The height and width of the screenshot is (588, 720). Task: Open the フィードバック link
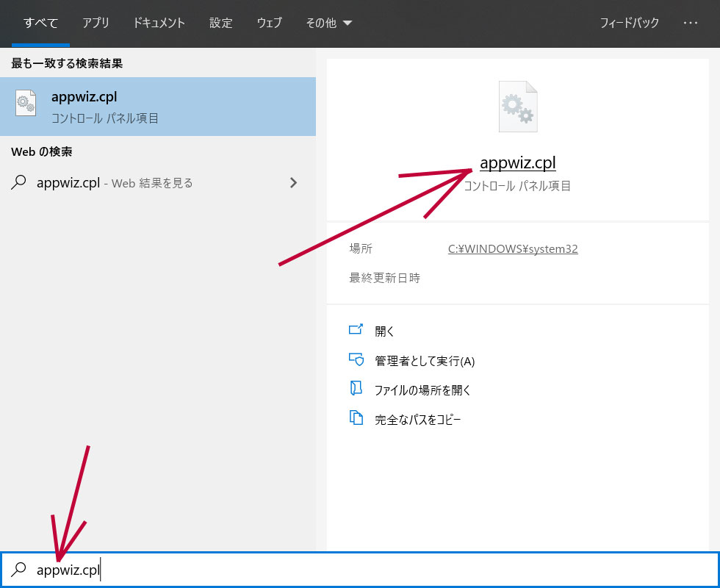tap(630, 23)
